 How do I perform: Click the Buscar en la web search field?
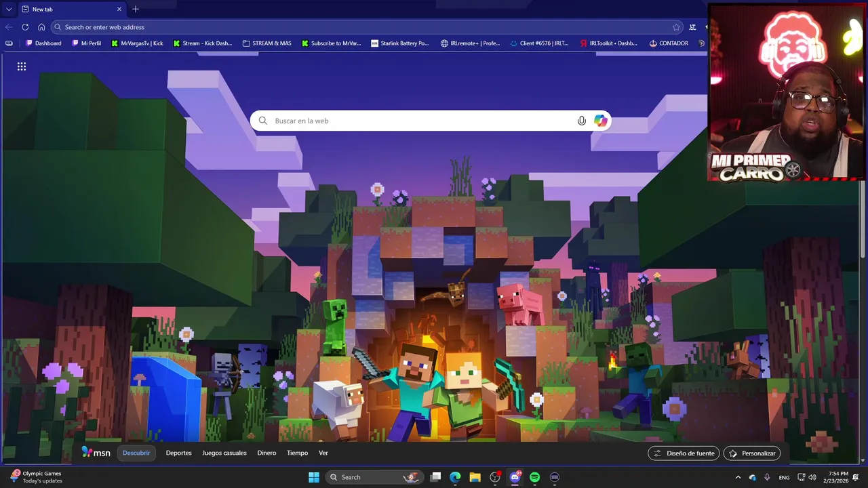point(431,121)
